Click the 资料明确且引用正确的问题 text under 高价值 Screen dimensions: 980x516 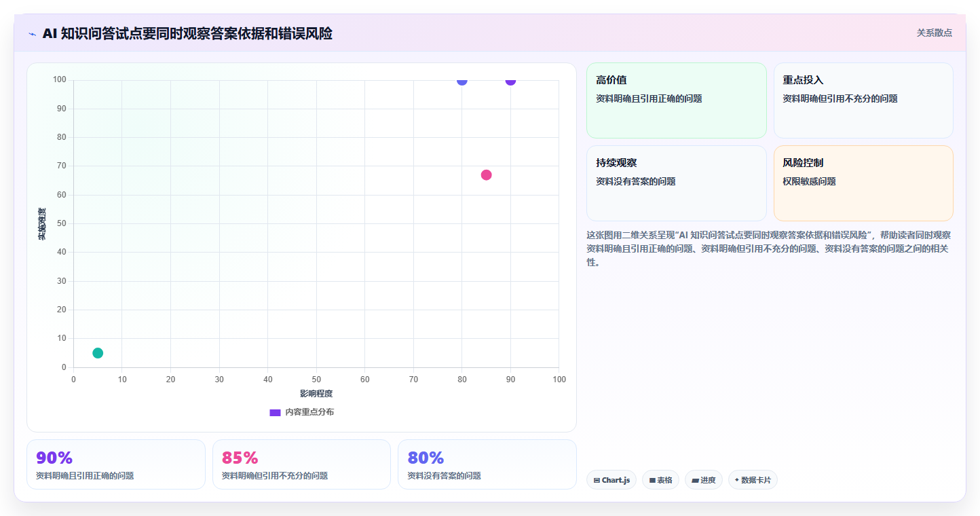(x=649, y=98)
